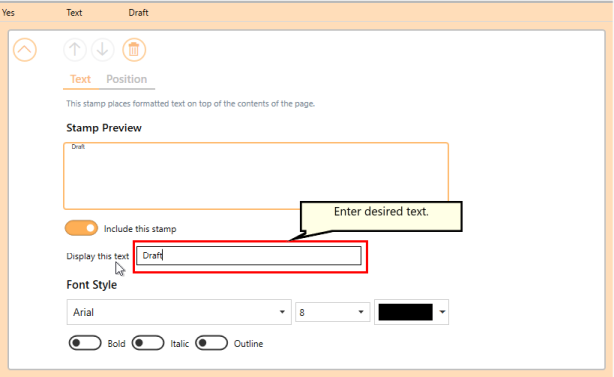Select the 'Draft' cell in the header row
This screenshot has width=614, height=377.
point(138,13)
